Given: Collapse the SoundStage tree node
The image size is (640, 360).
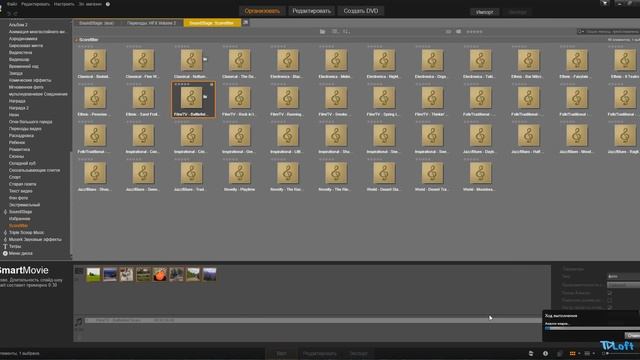Looking at the screenshot, I should [x=5, y=212].
